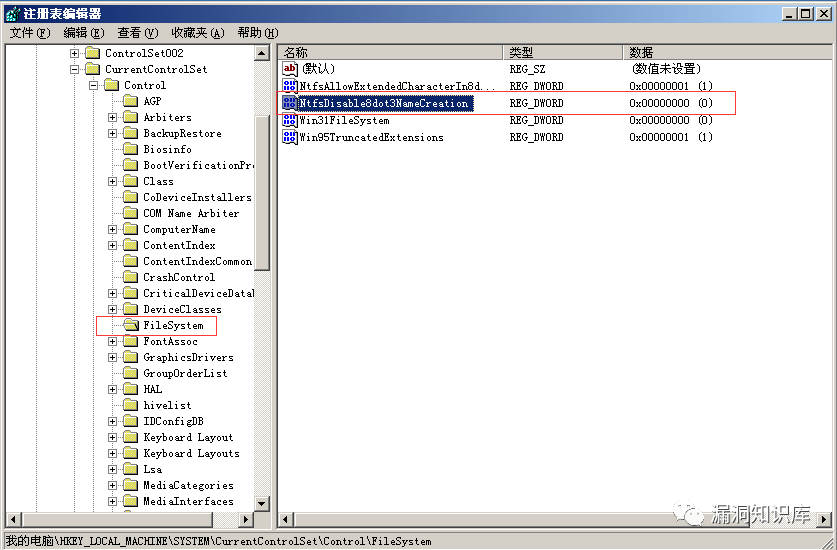Click the CoDeviceInstallers folder icon
The height and width of the screenshot is (550, 837).
131,197
